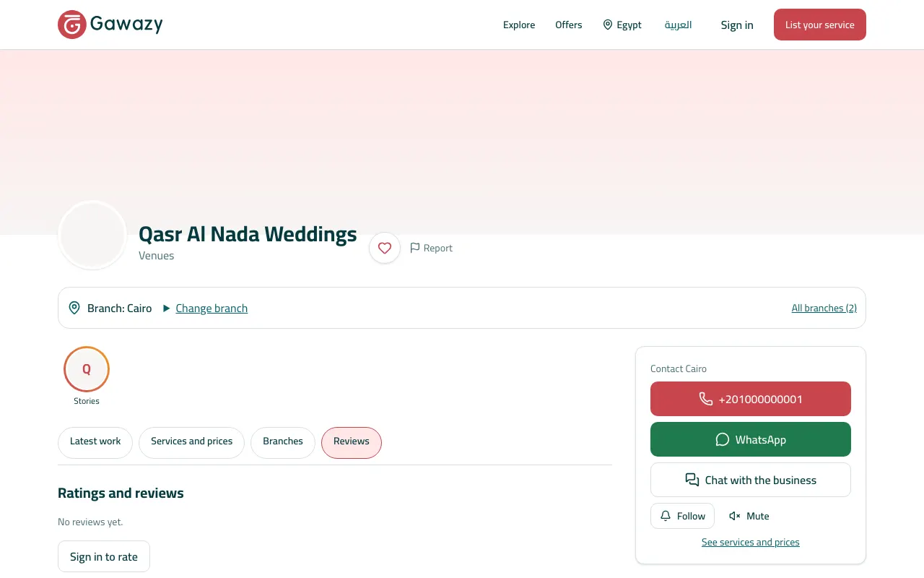Click the Sign in to rate button
Image resolution: width=924 pixels, height=578 pixels.
(104, 556)
